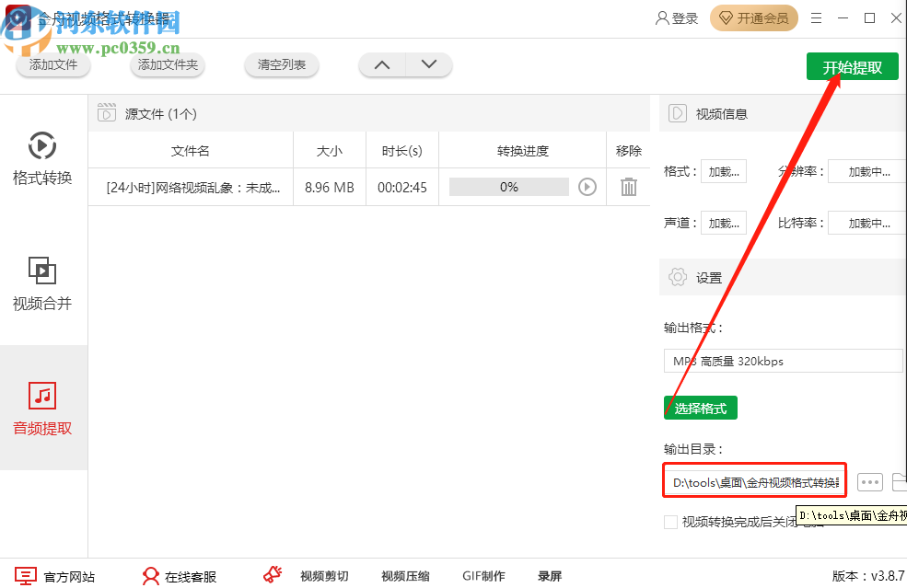Open the 官方网站 official website link

click(55, 576)
